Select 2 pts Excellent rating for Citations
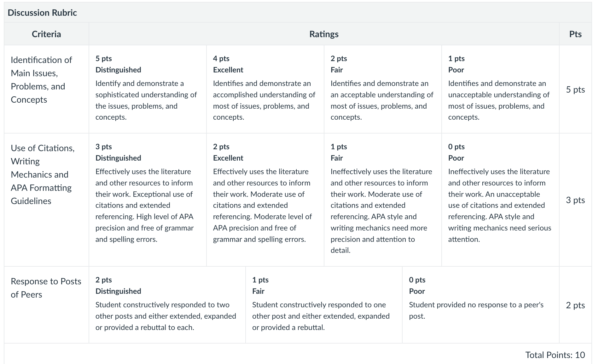599x364 pixels. tap(265, 200)
